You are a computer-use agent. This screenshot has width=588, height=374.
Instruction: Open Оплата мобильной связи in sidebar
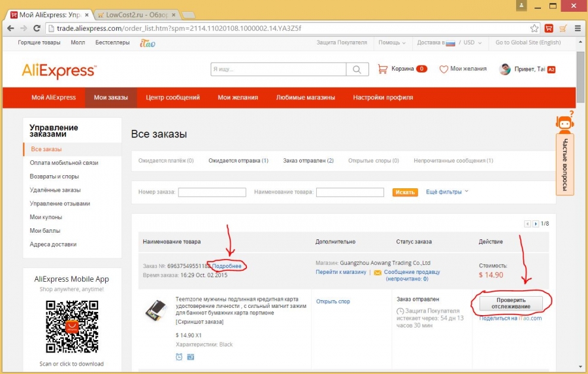point(64,163)
